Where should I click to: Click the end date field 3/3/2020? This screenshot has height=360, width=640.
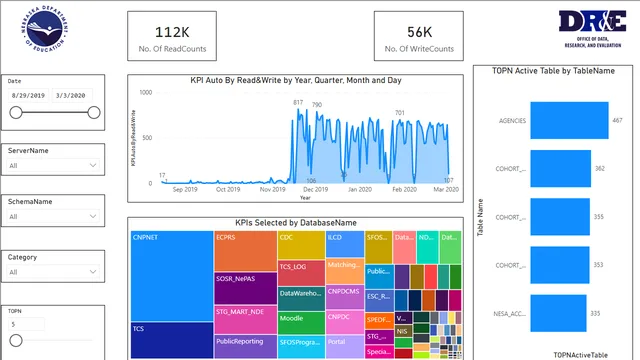(71, 96)
